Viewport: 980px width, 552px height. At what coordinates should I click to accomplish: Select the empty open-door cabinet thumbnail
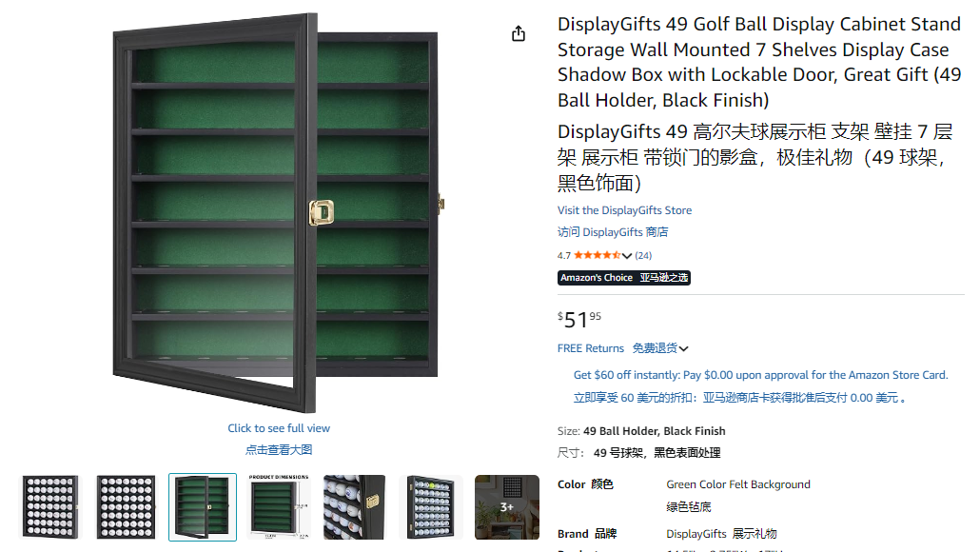(203, 507)
